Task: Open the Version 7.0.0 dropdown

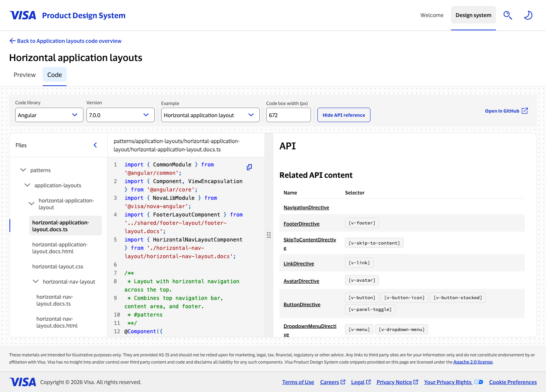Action: click(121, 115)
